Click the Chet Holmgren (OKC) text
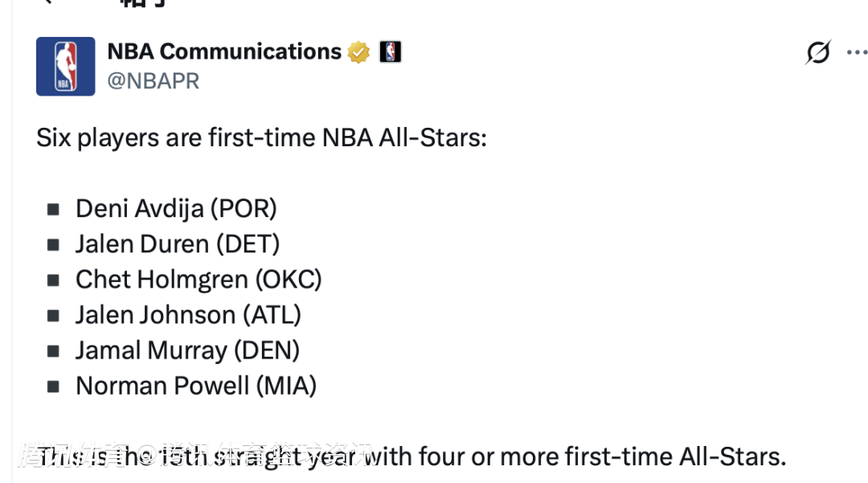The height and width of the screenshot is (483, 868). tap(199, 280)
